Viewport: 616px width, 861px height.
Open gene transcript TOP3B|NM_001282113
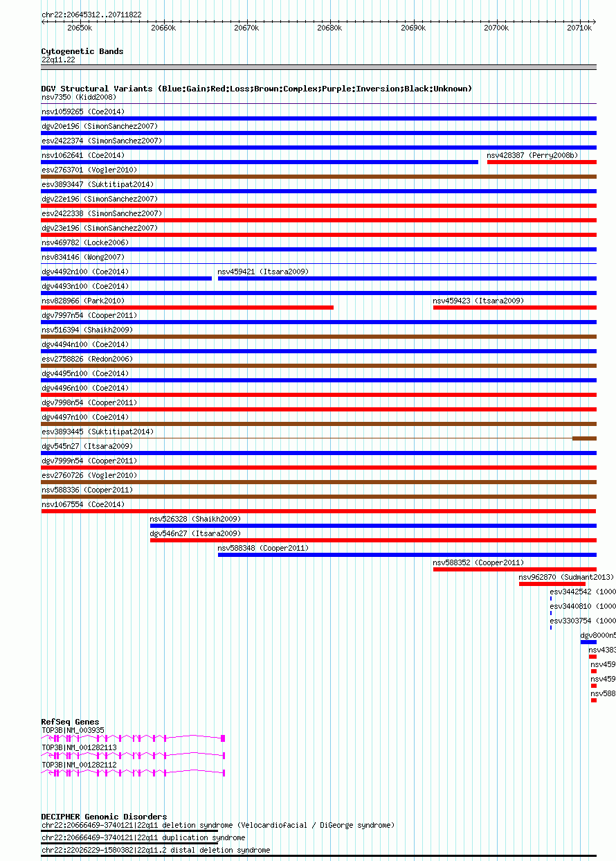point(79,747)
